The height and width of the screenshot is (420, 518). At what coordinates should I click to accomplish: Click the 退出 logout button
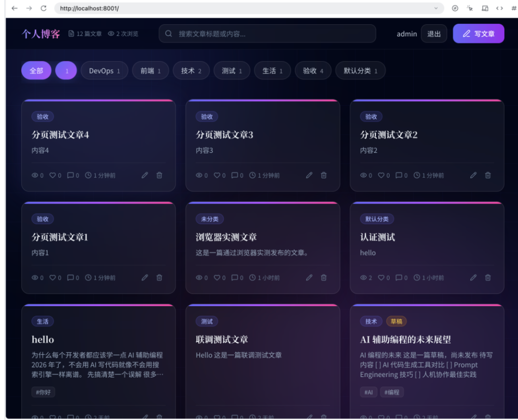point(434,34)
